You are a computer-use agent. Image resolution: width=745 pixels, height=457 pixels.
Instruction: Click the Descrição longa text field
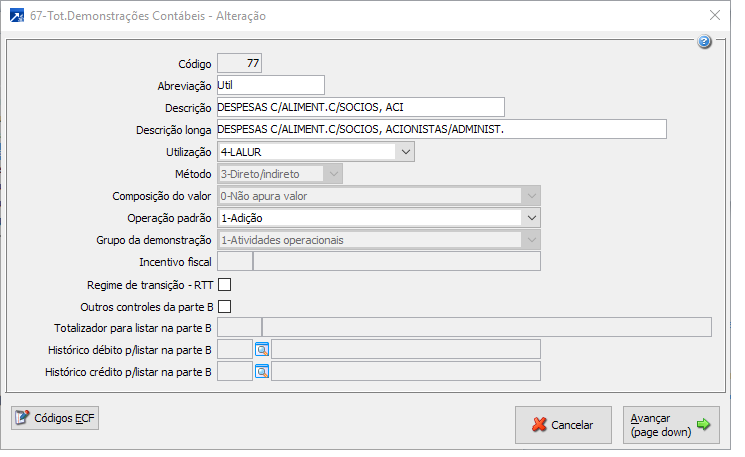(440, 129)
